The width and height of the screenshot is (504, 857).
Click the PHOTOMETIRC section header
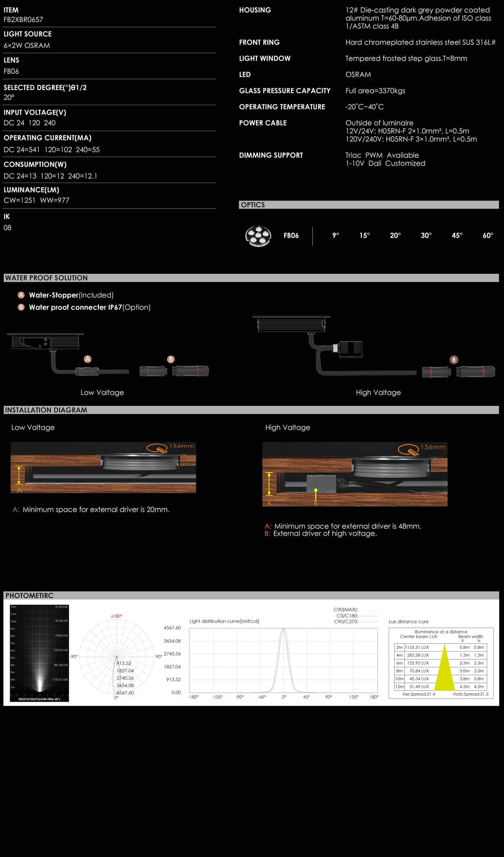[x=29, y=596]
